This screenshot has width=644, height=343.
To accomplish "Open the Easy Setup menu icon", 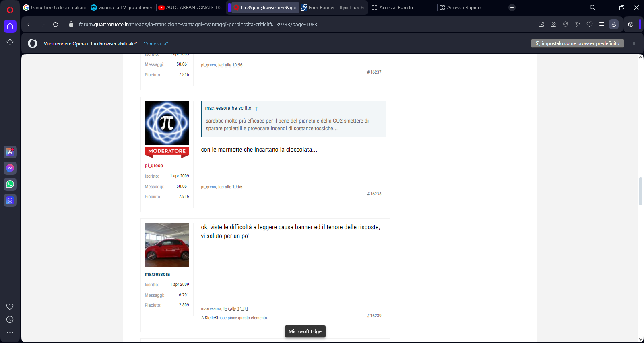I will click(x=602, y=24).
